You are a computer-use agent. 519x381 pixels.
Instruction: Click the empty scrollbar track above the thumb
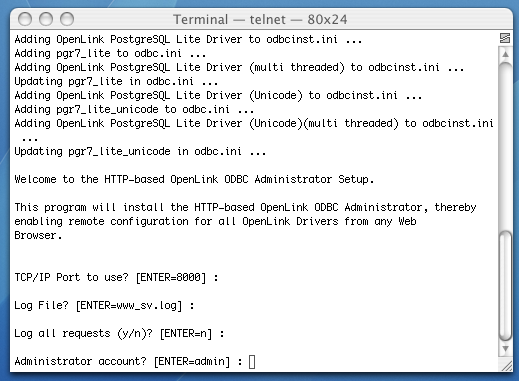[505, 147]
